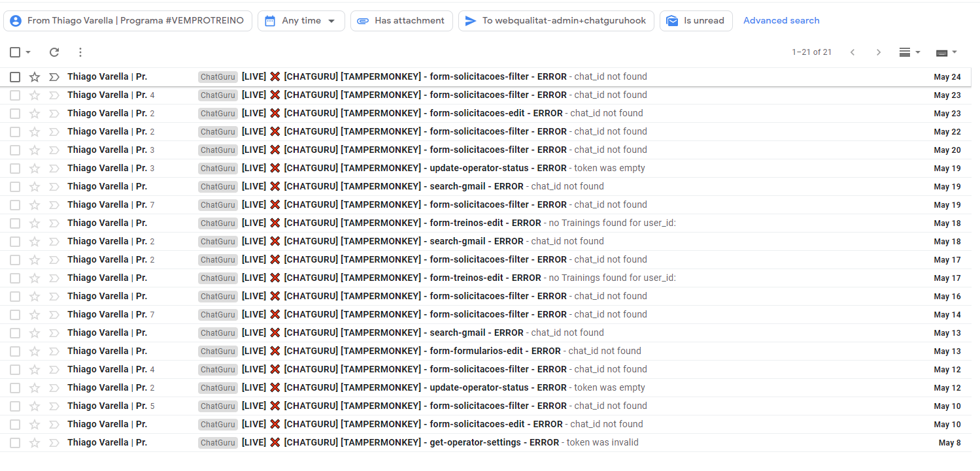980x471 pixels.
Task: Star the May 20 email
Action: point(35,150)
